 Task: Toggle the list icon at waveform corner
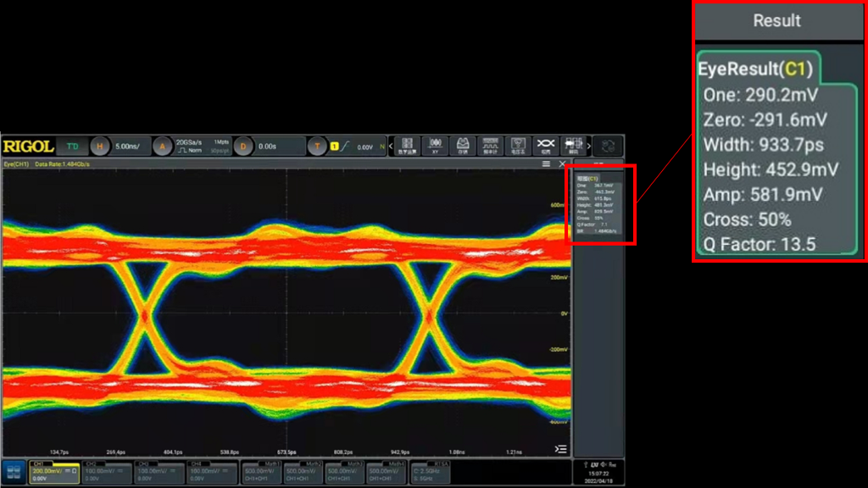(561, 449)
